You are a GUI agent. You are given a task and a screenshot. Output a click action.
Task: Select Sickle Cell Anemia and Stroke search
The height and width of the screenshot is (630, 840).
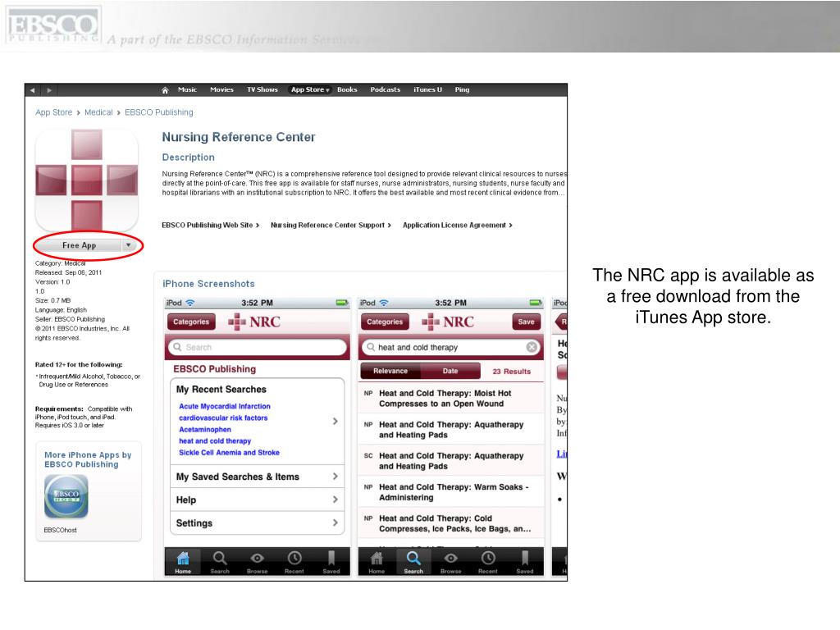(x=229, y=453)
